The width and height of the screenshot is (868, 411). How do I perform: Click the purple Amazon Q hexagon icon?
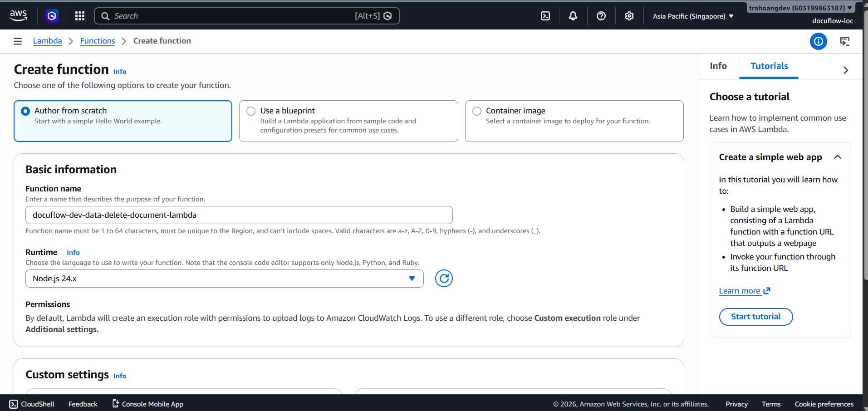[x=52, y=16]
